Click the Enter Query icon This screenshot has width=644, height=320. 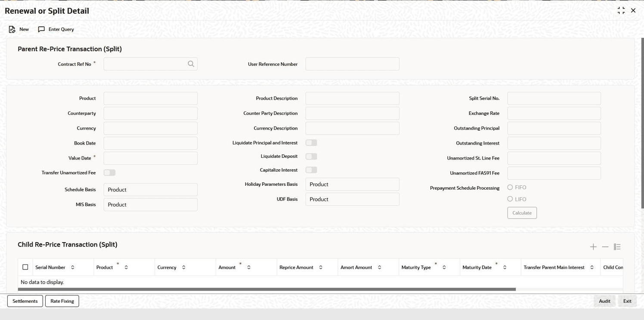(41, 29)
